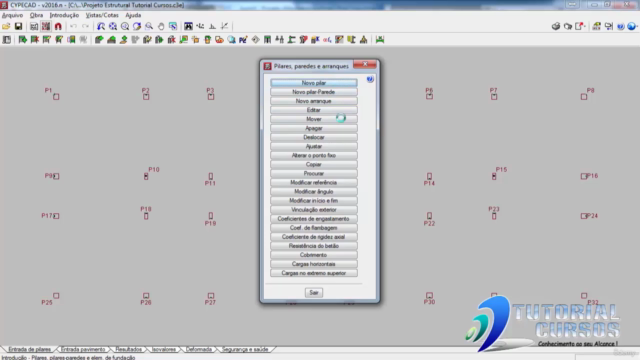
Task: Click Coef. de flambagem button
Action: pos(313,228)
